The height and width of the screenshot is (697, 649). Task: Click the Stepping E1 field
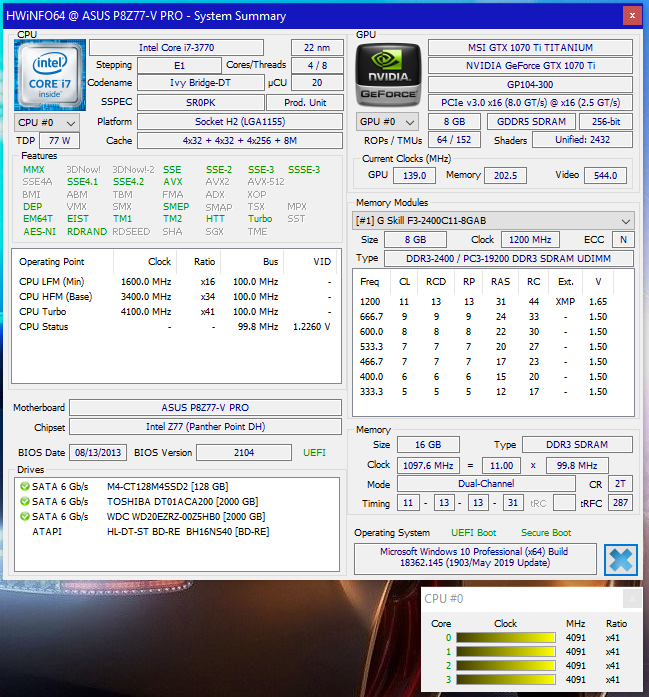pyautogui.click(x=179, y=65)
